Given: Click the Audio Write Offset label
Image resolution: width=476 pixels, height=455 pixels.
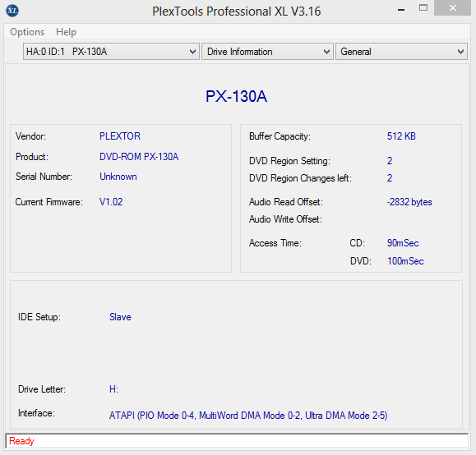Looking at the screenshot, I should [285, 219].
